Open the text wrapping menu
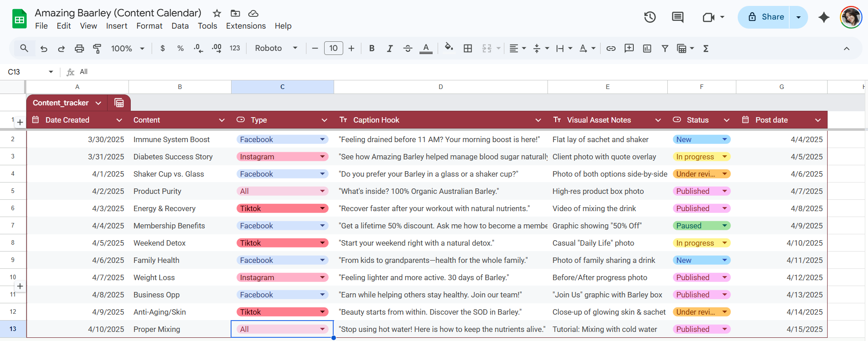Screen dimensions: 868x341 pos(564,48)
